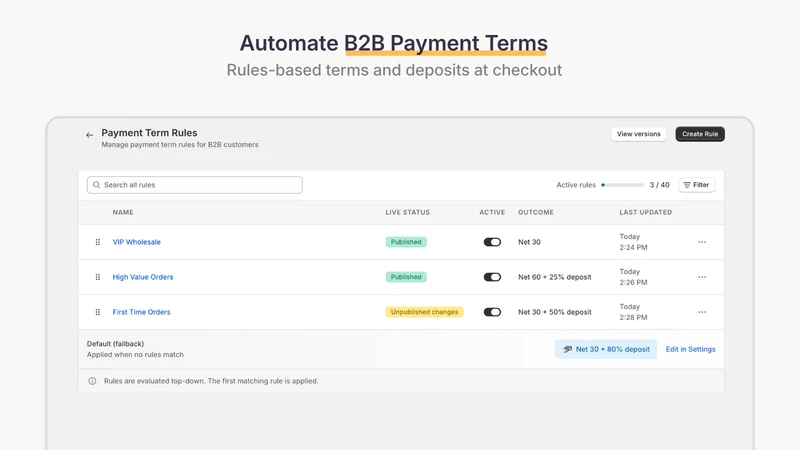
Task: Toggle the VIP Wholesale active switch
Action: click(x=492, y=242)
